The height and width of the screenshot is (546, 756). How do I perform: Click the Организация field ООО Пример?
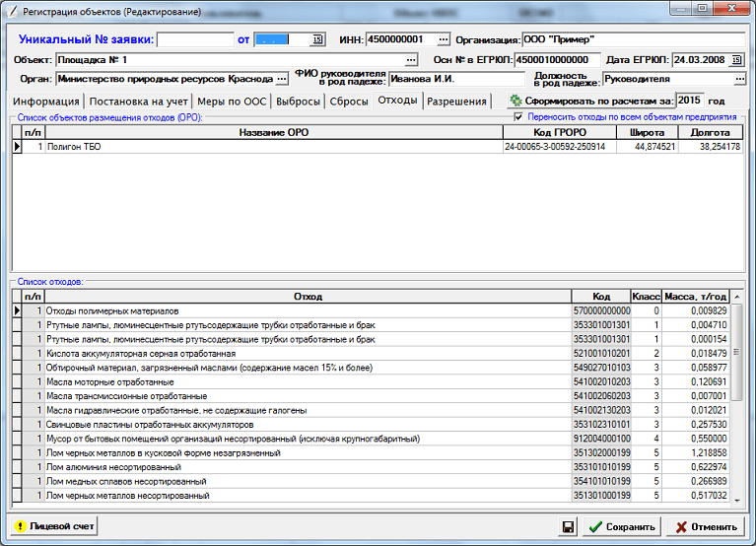[x=634, y=39]
